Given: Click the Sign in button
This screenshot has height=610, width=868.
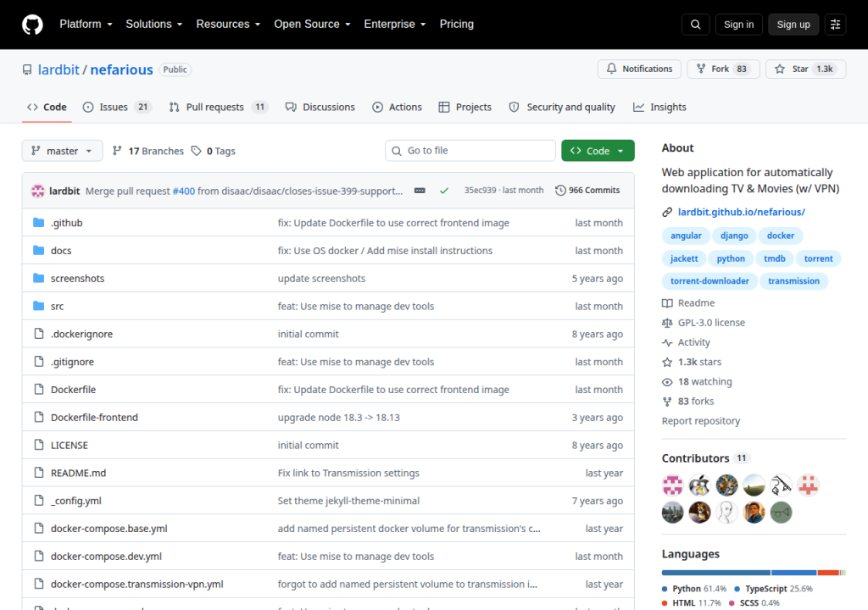Looking at the screenshot, I should click(x=738, y=25).
